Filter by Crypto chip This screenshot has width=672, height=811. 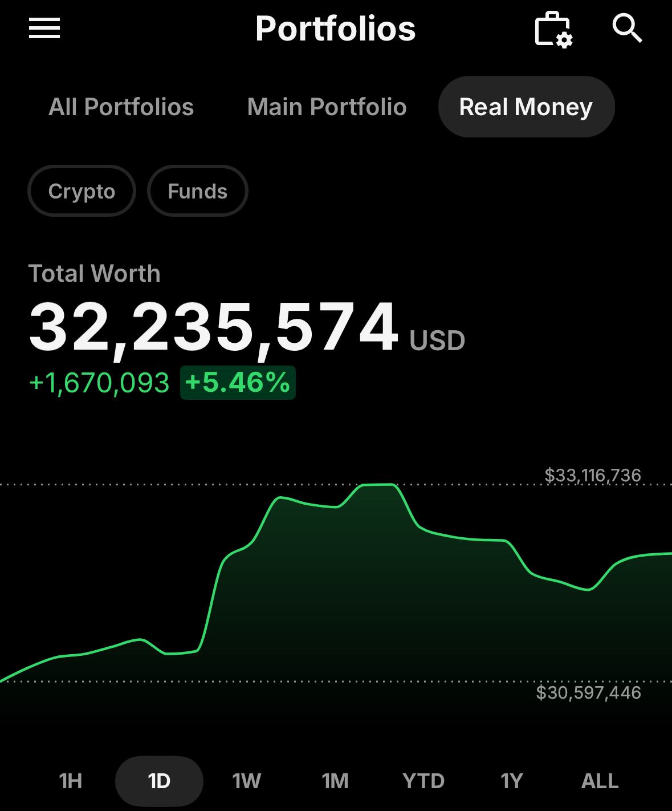pyautogui.click(x=82, y=191)
